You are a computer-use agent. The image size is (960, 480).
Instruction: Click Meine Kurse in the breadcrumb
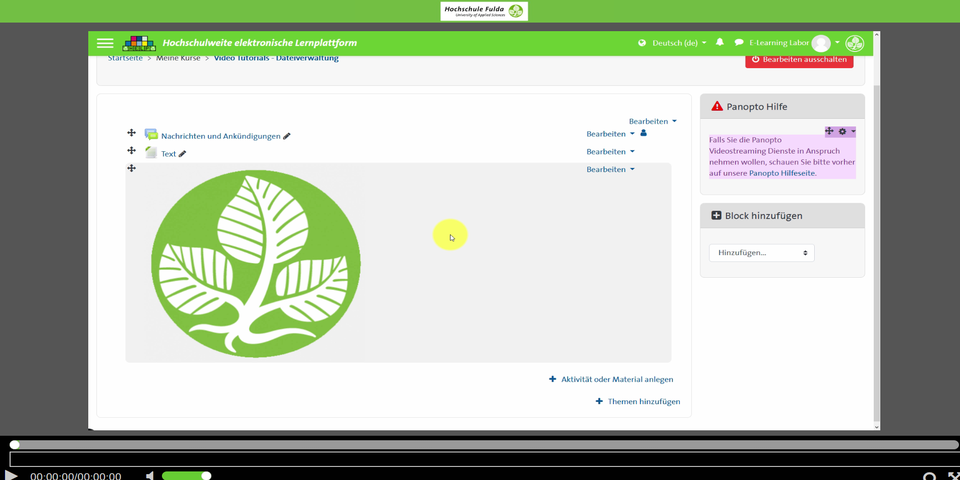[178, 58]
